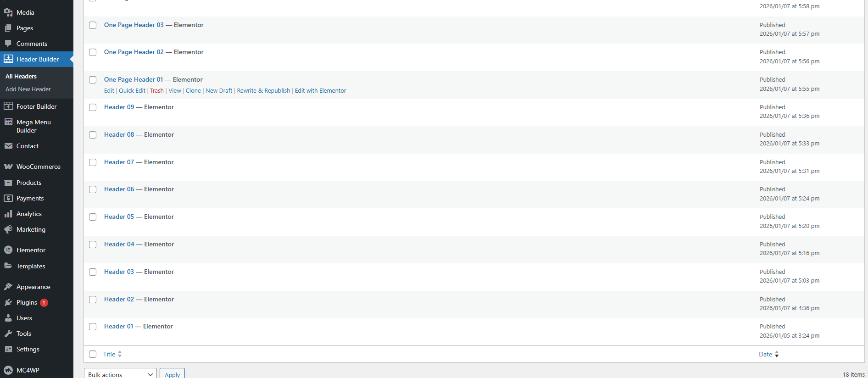The width and height of the screenshot is (868, 378).
Task: Click the Elementor icon in sidebar
Action: [x=8, y=250]
